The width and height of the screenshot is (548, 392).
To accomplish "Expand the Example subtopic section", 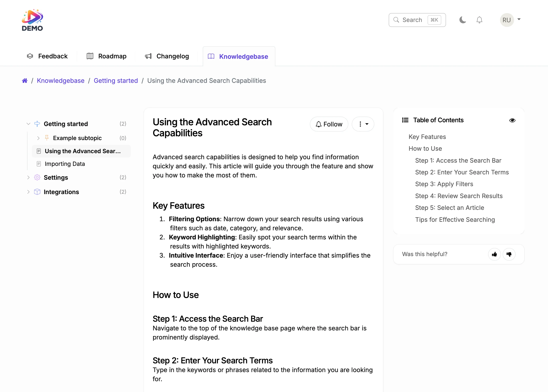I will [x=38, y=138].
